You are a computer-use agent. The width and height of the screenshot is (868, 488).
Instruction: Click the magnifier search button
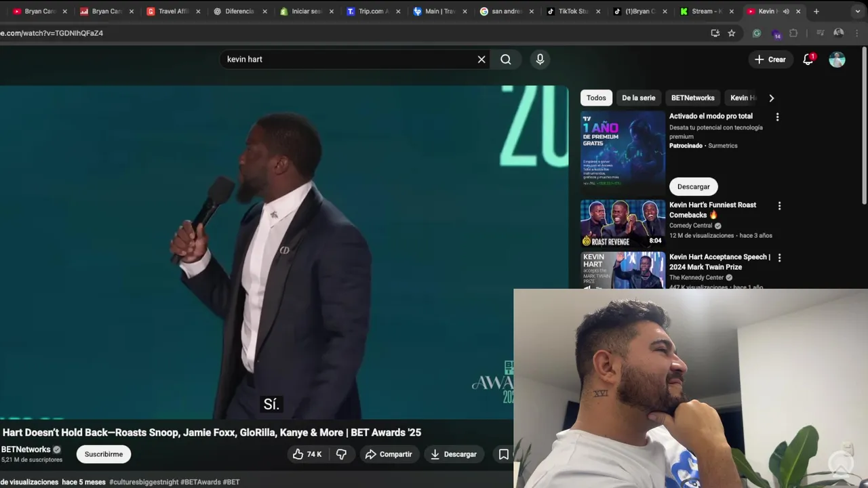[x=506, y=60]
